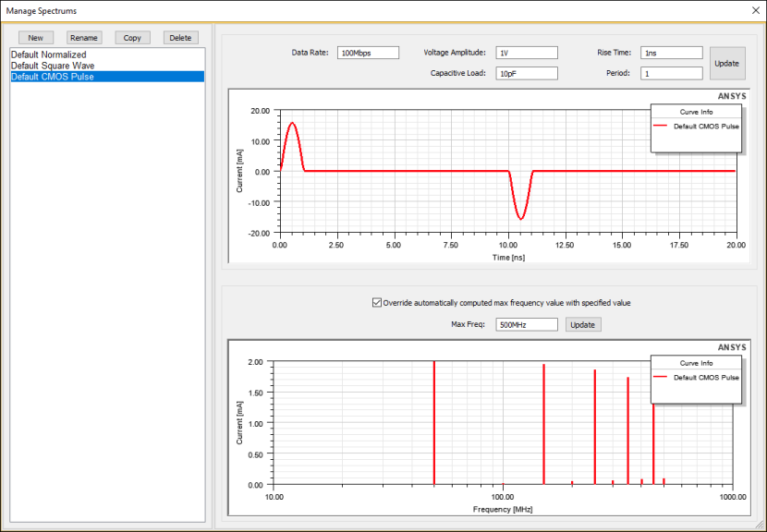
Task: Focus the Voltage Amplitude field
Action: 527,53
